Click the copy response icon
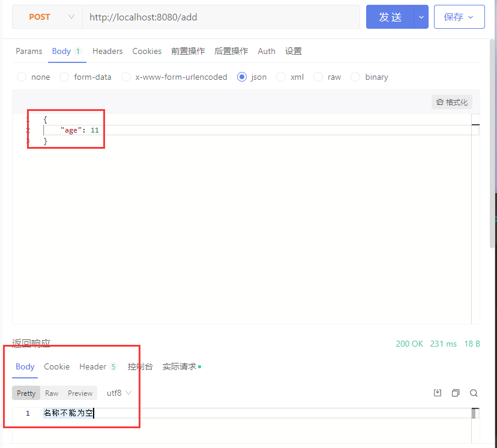 coord(456,393)
